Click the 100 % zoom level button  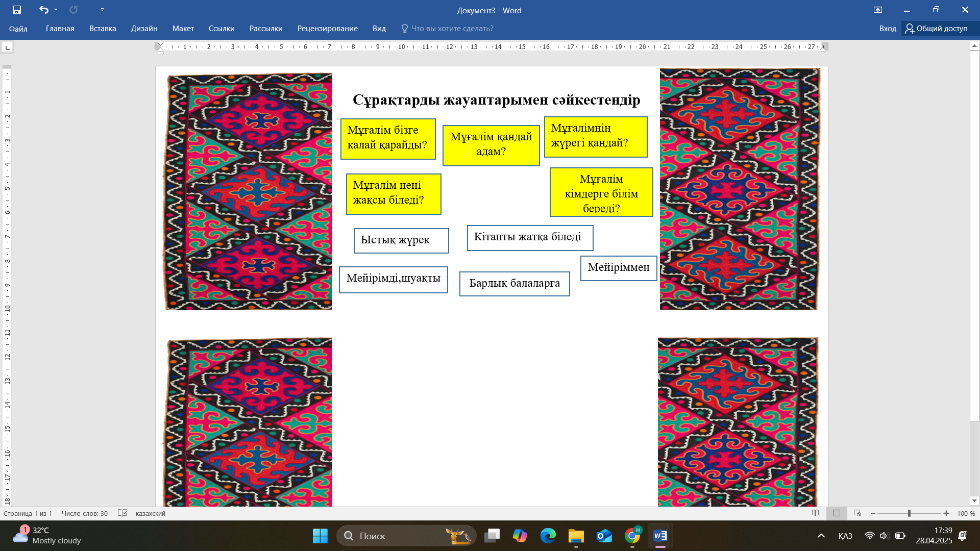[966, 513]
